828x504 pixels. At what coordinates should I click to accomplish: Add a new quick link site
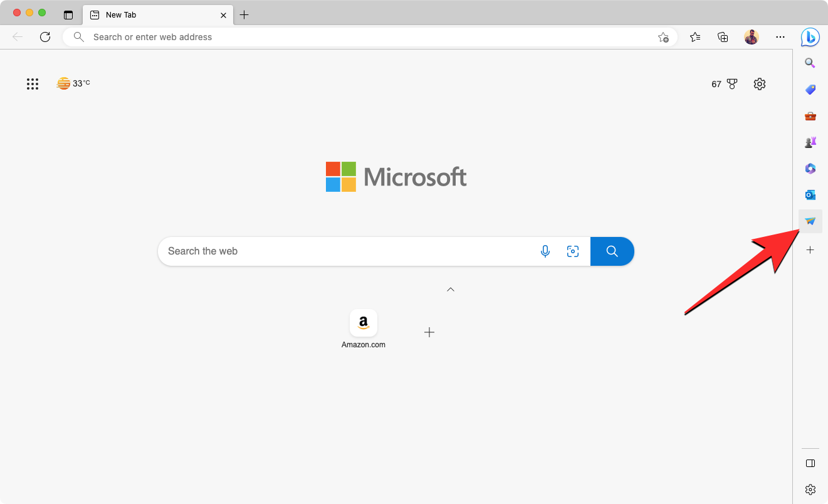(x=429, y=332)
